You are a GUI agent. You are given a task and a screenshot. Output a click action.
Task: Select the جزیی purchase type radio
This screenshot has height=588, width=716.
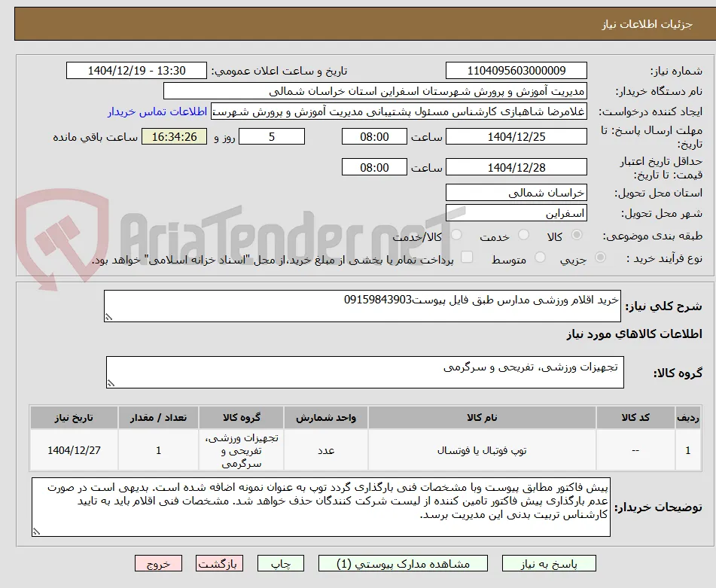pyautogui.click(x=600, y=257)
